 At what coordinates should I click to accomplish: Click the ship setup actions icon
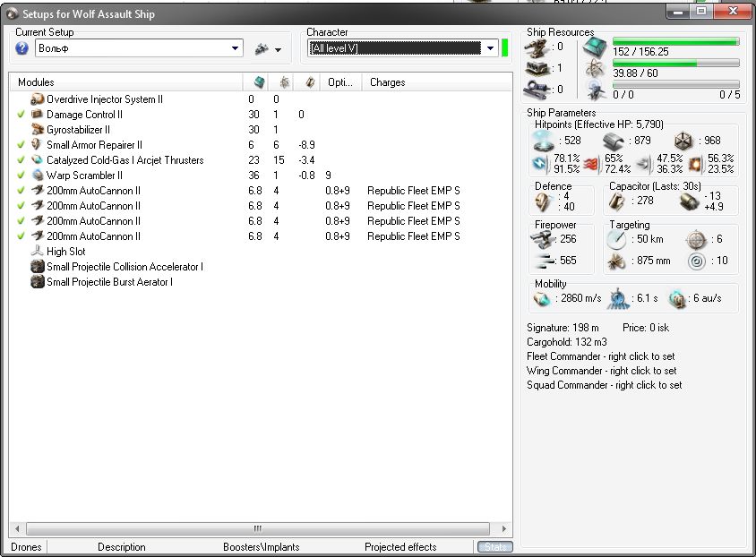click(262, 48)
